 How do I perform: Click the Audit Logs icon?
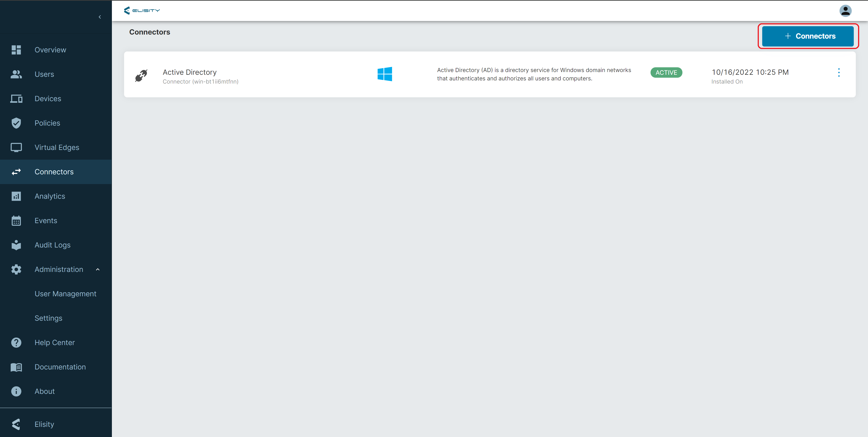[16, 245]
